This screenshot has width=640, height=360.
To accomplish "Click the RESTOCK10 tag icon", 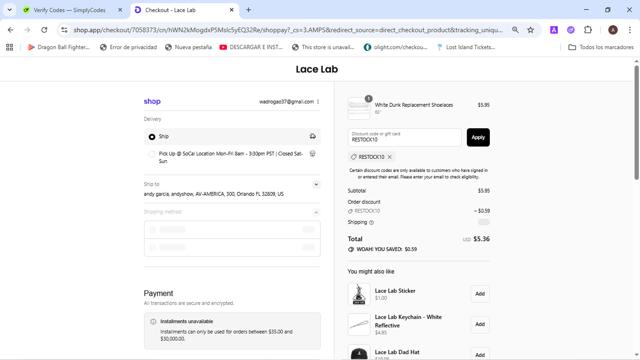I will [x=353, y=157].
